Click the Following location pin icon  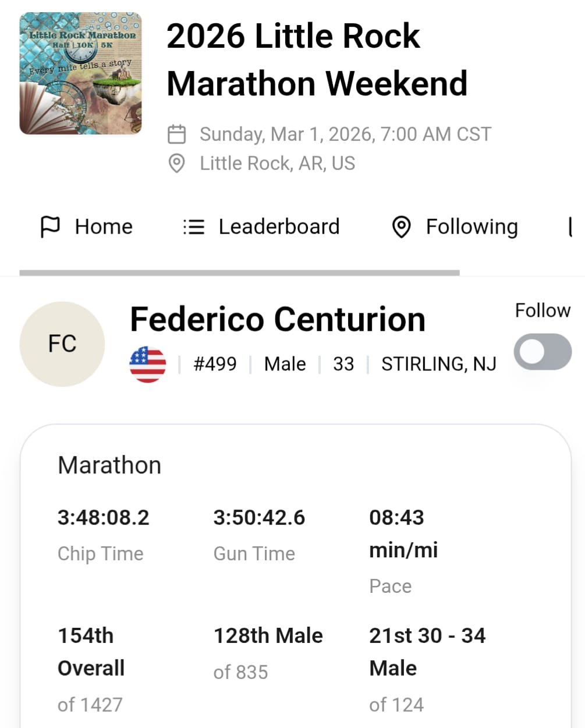(x=401, y=227)
